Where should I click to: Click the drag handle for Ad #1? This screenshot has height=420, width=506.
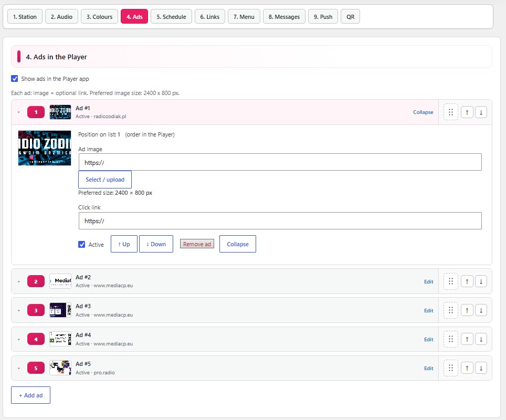(450, 112)
